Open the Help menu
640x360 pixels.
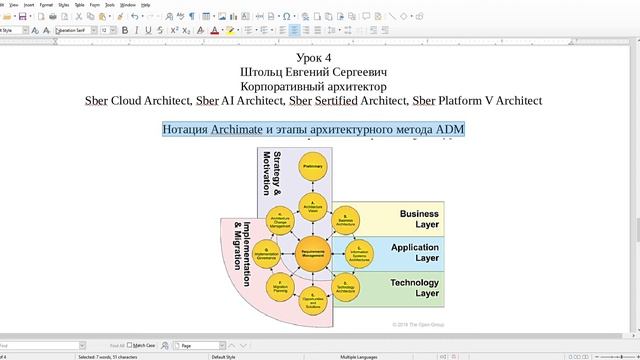point(145,5)
